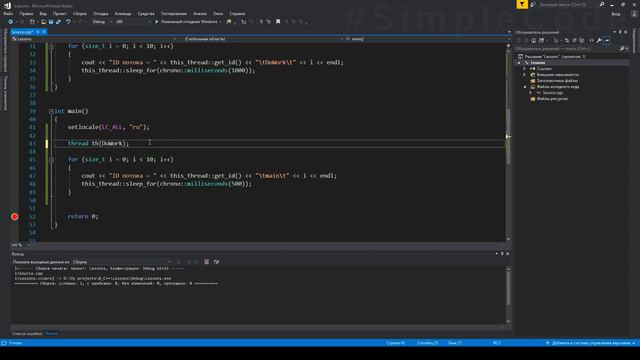This screenshot has height=360, width=640.
Task: Open the Справка menu
Action: tap(237, 13)
